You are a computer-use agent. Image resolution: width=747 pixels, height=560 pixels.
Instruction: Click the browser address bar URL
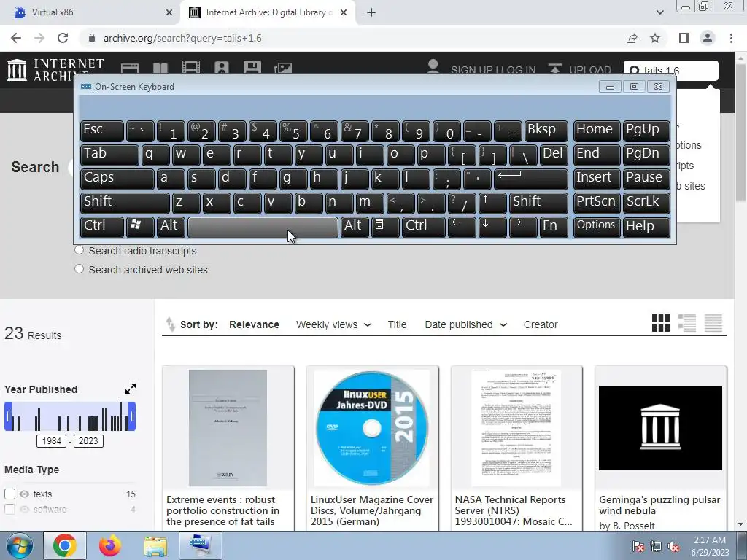coord(182,38)
